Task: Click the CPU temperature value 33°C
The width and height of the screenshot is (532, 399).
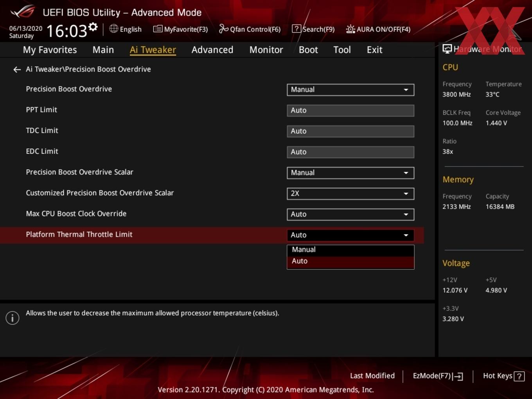Action: [x=492, y=94]
